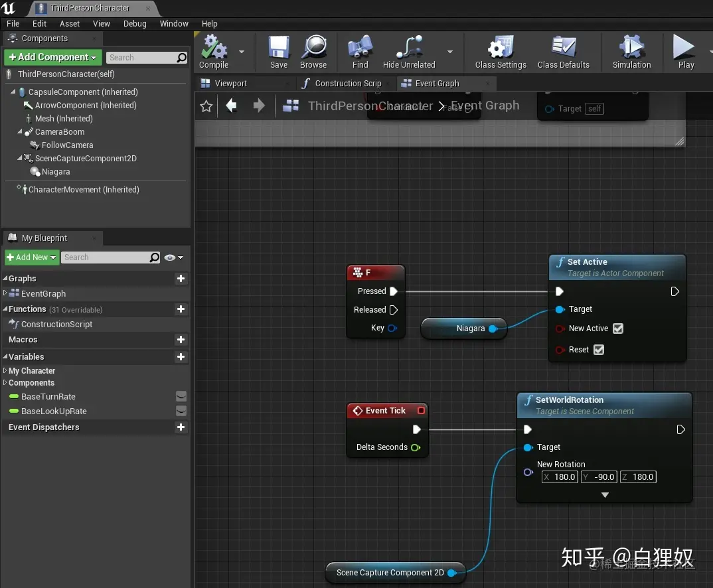Screen dimensions: 713x588
Task: Edit New Rotation Z value field
Action: click(x=638, y=477)
